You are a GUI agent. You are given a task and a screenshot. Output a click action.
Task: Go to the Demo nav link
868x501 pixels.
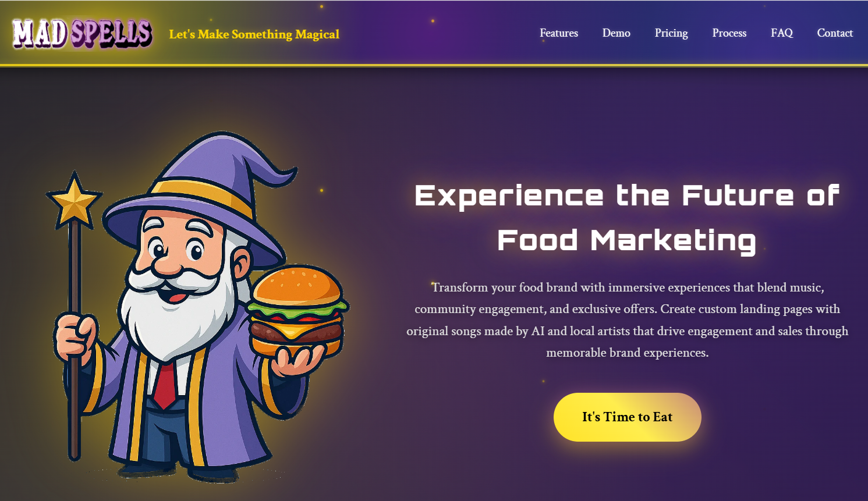click(x=617, y=33)
